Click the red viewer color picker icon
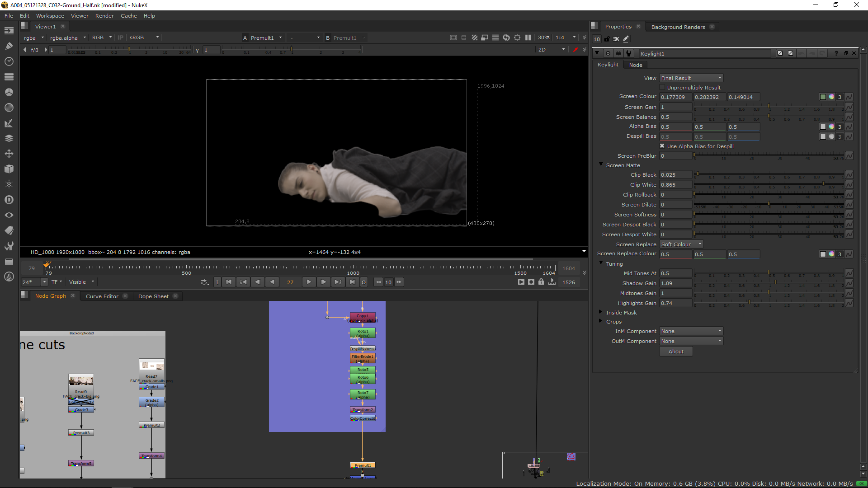Viewport: 868px width, 488px height. coord(575,50)
